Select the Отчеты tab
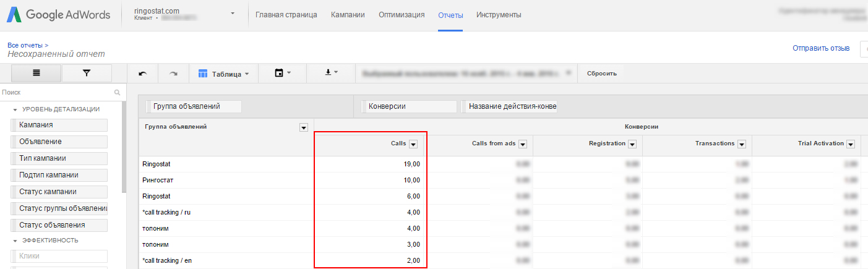868x269 pixels. (x=450, y=15)
